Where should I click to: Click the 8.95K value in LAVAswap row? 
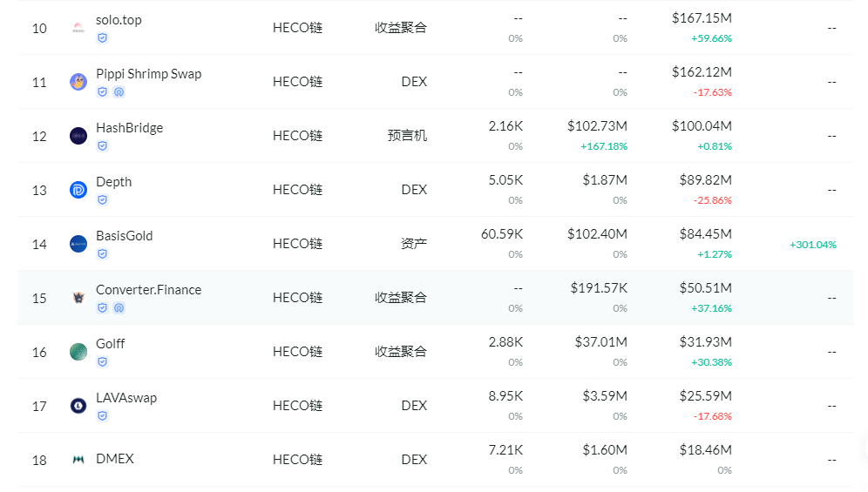(505, 395)
